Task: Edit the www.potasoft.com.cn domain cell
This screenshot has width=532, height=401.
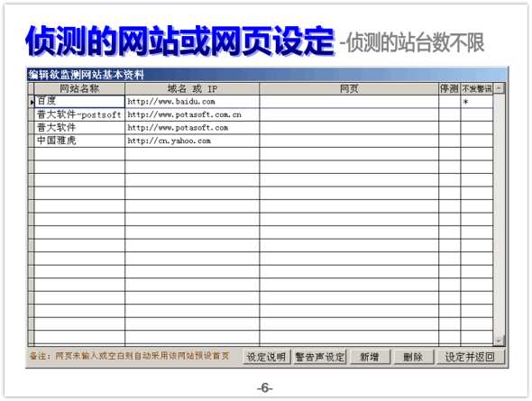Action: tap(192, 114)
